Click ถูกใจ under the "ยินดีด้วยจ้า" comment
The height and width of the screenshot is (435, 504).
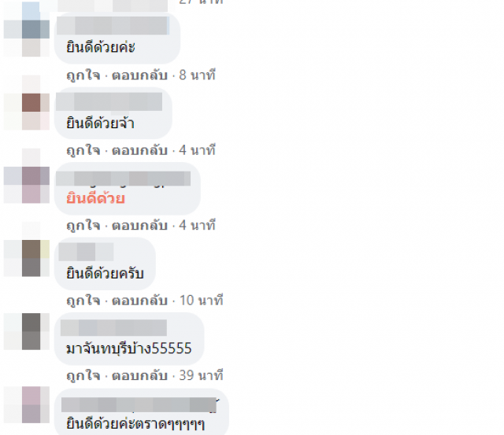click(x=83, y=150)
